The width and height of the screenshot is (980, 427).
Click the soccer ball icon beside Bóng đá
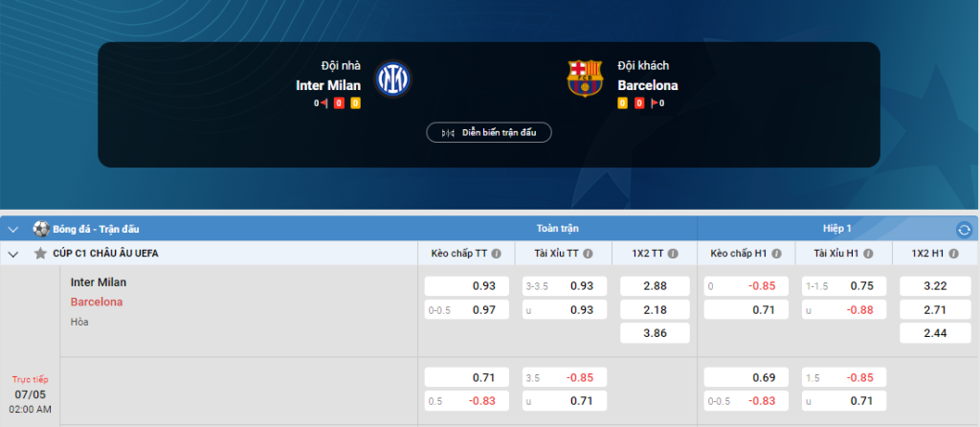41,229
